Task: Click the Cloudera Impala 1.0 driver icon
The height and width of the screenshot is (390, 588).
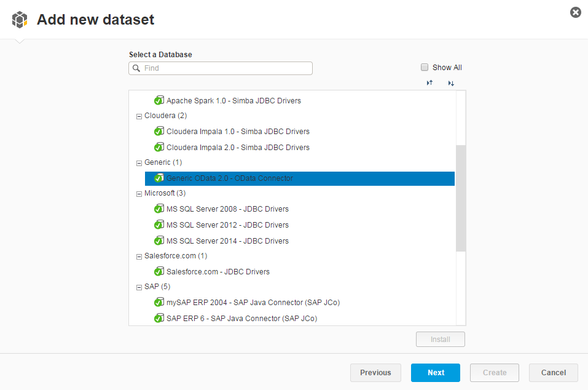Action: [x=159, y=131]
